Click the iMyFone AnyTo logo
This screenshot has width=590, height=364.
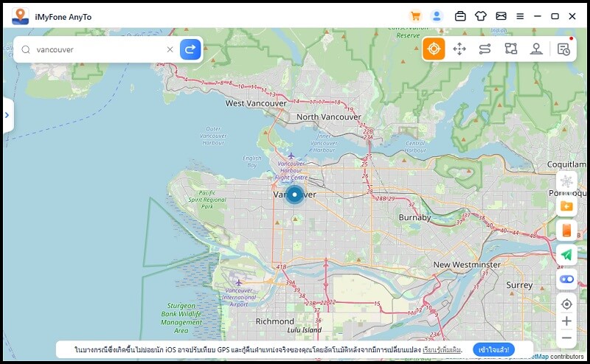pyautogui.click(x=21, y=16)
